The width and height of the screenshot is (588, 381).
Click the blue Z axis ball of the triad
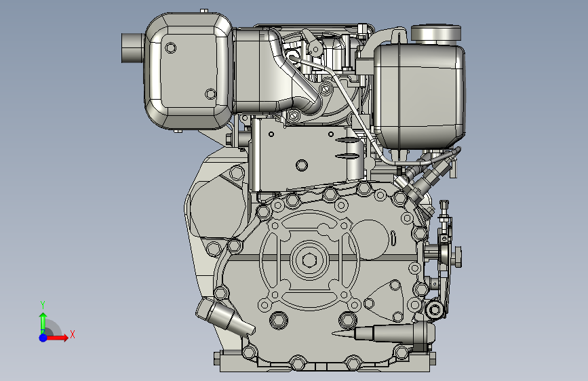pos(43,338)
